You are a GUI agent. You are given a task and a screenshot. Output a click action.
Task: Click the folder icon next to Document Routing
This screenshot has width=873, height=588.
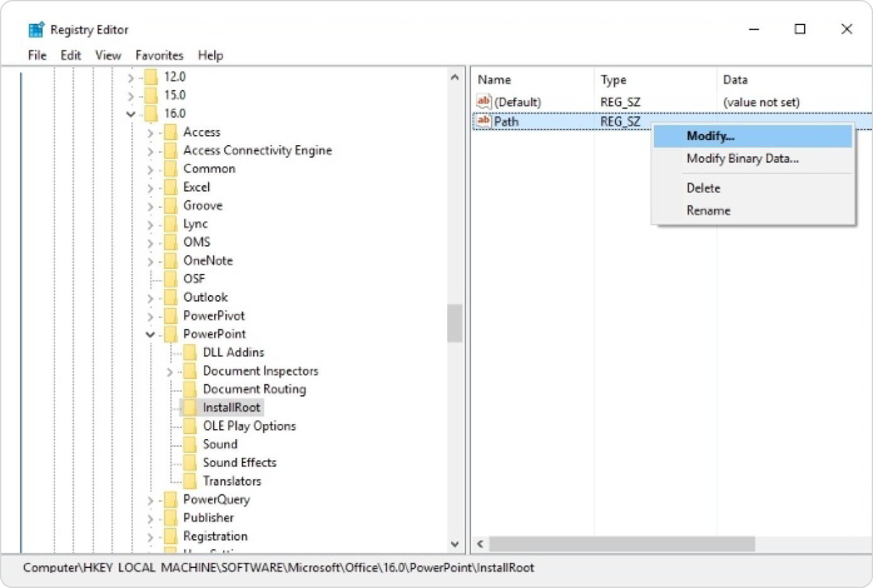click(190, 389)
